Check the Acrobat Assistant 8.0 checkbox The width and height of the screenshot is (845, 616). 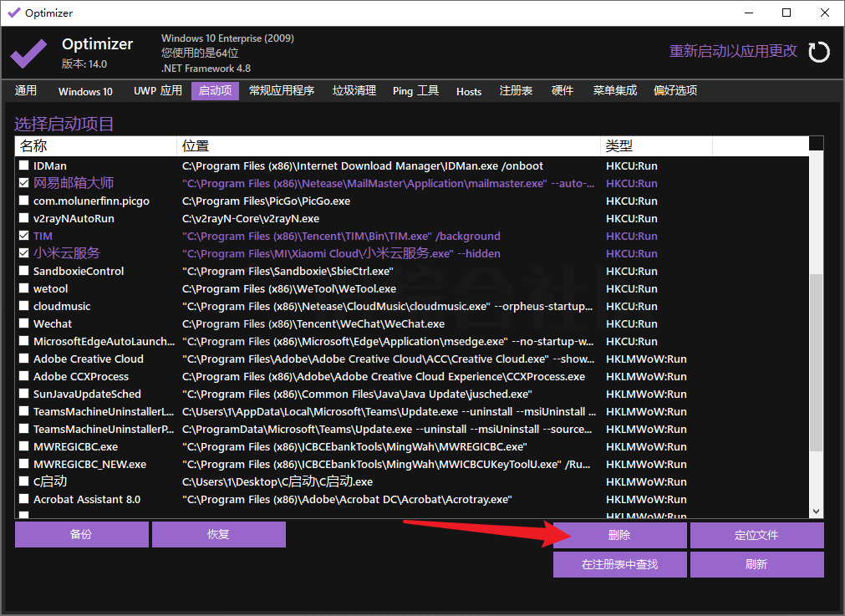23,499
